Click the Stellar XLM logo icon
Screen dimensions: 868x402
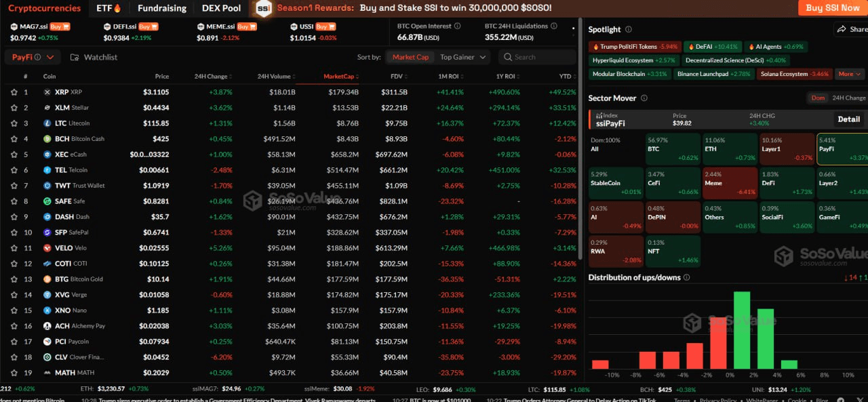47,108
